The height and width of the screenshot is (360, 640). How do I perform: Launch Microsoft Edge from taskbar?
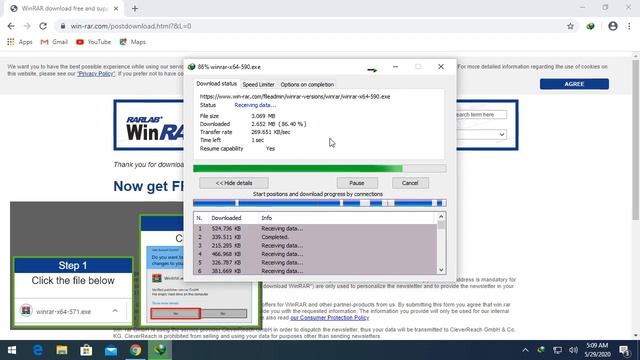pos(38,350)
